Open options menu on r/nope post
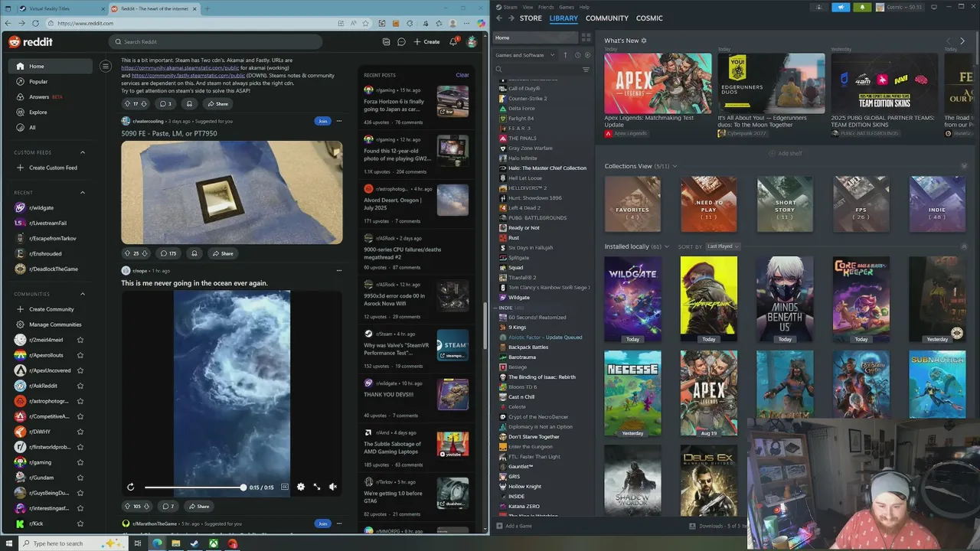 [339, 270]
